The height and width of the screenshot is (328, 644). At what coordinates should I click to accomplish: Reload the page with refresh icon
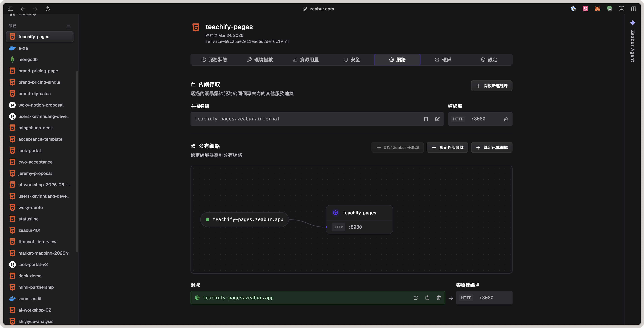(47, 9)
